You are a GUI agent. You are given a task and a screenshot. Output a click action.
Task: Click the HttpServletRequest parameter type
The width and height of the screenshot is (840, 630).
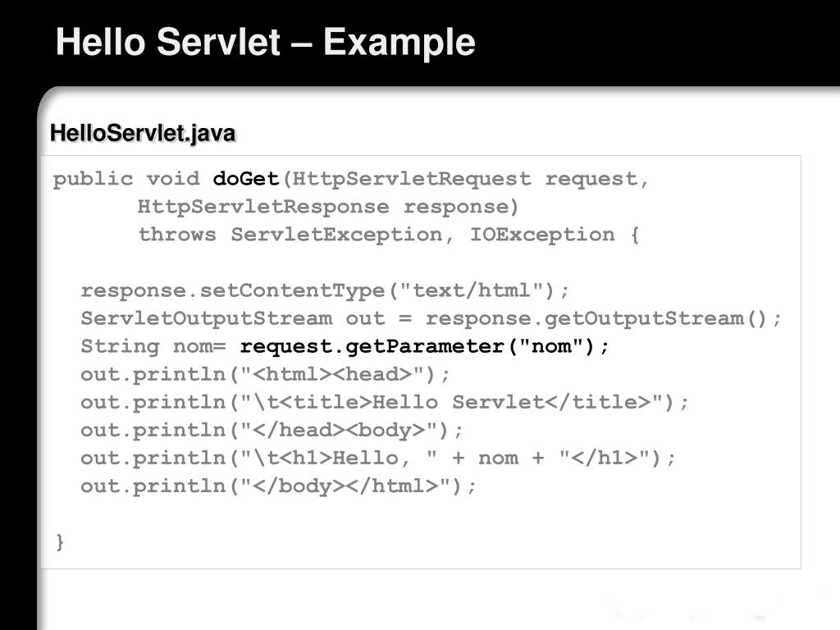coord(412,179)
